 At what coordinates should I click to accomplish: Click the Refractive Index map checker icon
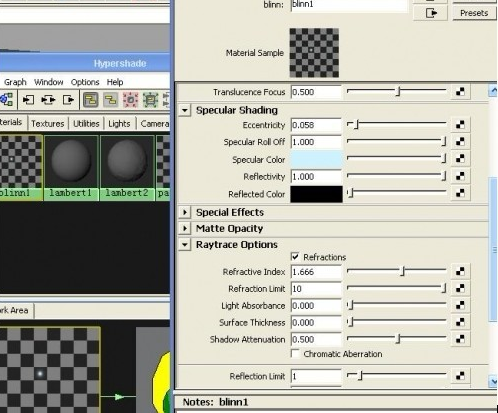460,271
